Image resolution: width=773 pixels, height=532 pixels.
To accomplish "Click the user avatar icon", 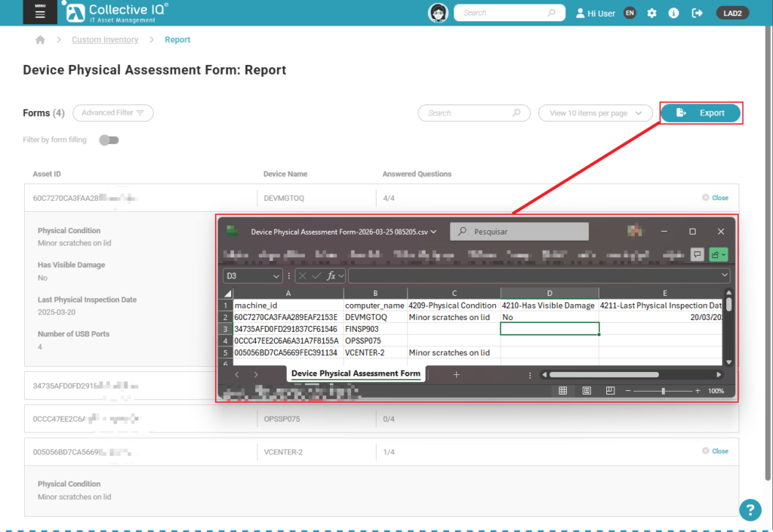I will click(438, 13).
